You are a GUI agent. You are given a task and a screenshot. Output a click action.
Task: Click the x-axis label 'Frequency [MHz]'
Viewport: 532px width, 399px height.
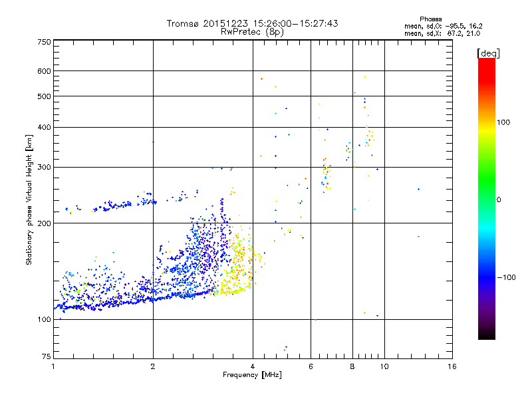(252, 375)
